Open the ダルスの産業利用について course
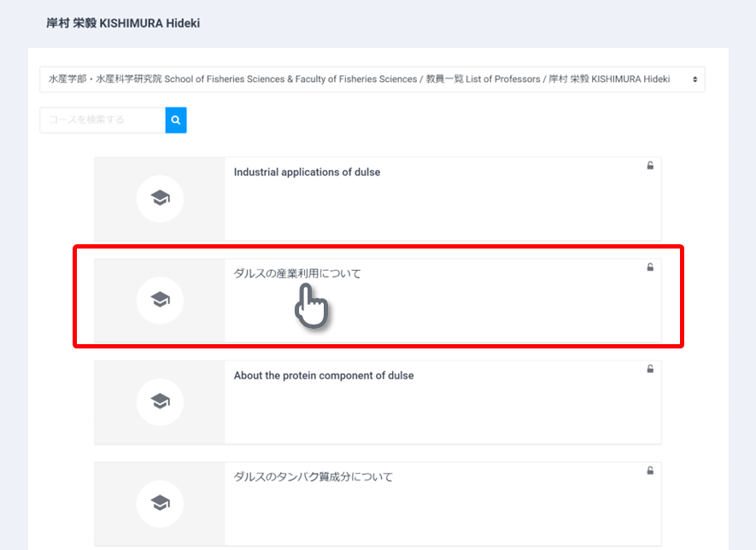Image resolution: width=756 pixels, height=550 pixels. pos(297,273)
